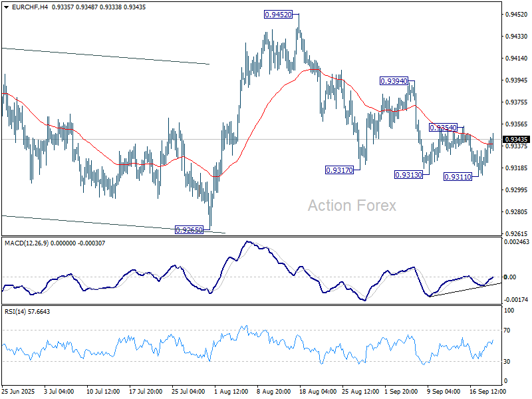
Task: Select the 0.94140 price axis label
Action: coord(515,59)
